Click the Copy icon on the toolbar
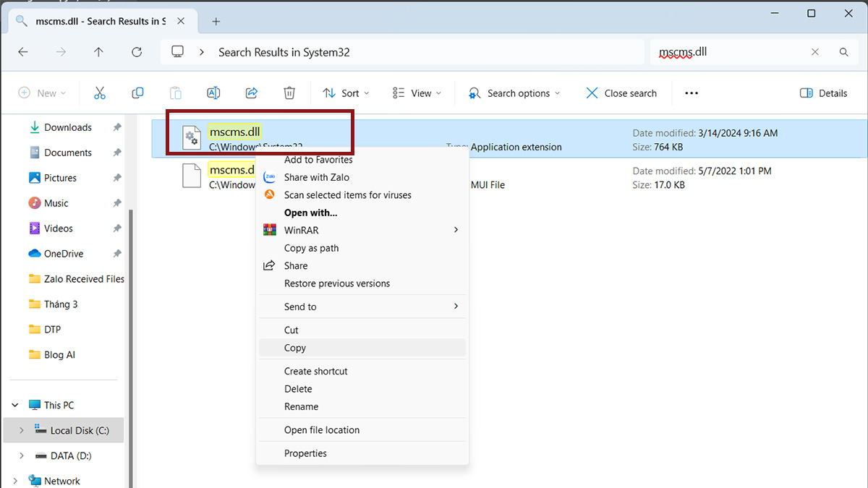The width and height of the screenshot is (868, 488). click(x=137, y=93)
